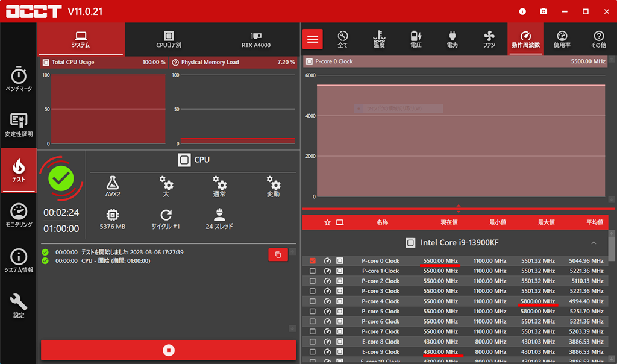Open システム情報 system info icon
This screenshot has height=364, width=617.
[19, 260]
